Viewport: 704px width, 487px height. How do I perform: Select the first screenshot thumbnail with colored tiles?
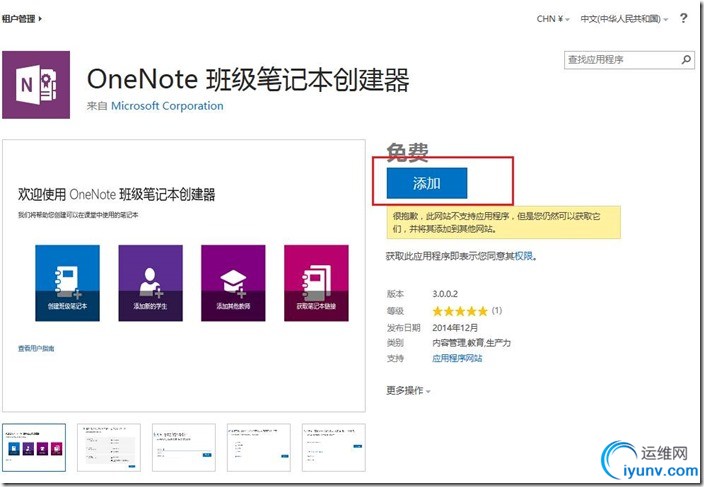click(34, 448)
